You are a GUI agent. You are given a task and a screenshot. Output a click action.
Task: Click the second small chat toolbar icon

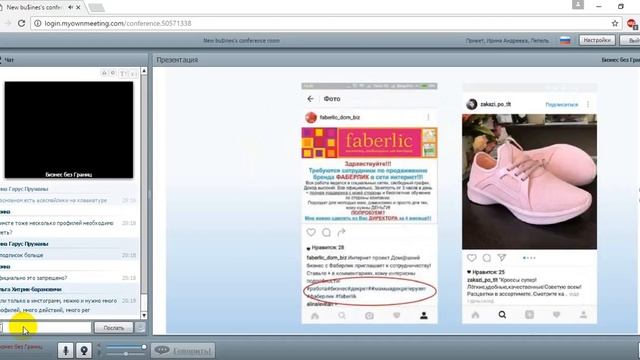113,73
